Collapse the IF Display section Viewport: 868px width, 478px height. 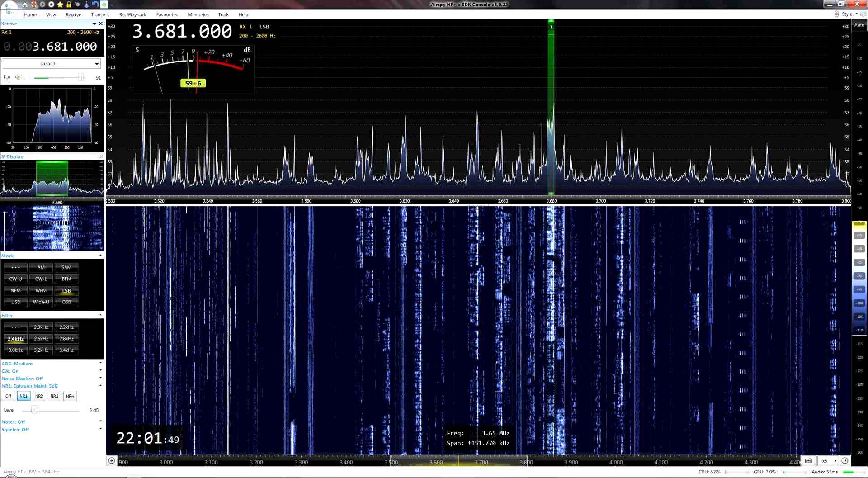point(100,156)
